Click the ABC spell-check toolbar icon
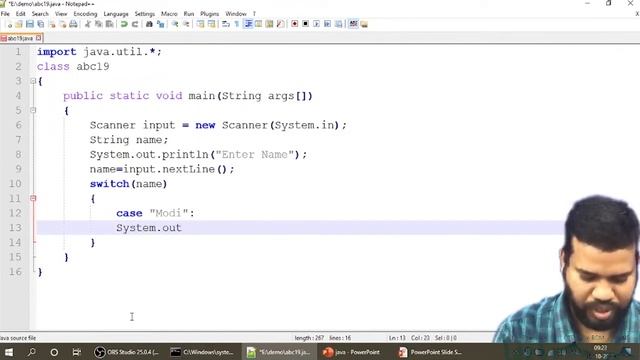Image resolution: width=640 pixels, height=360 pixels. point(353,24)
